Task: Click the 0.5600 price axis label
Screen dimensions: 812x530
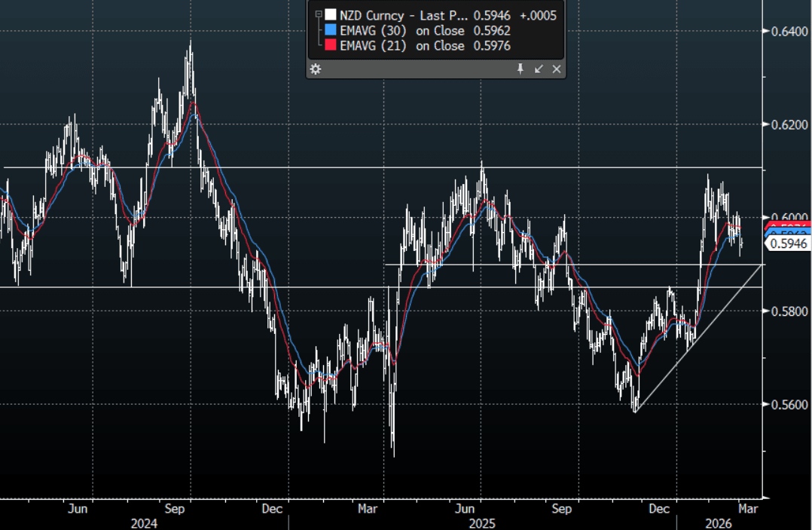Action: [786, 405]
